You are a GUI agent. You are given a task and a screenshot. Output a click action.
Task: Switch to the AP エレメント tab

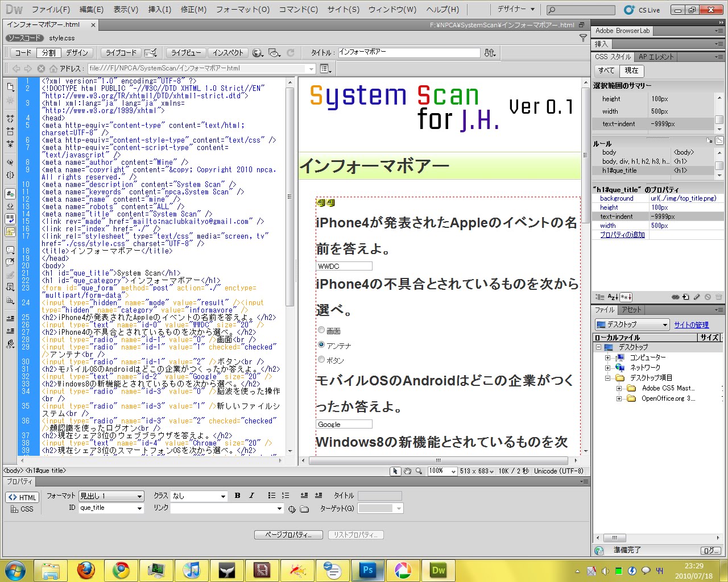[x=656, y=57]
